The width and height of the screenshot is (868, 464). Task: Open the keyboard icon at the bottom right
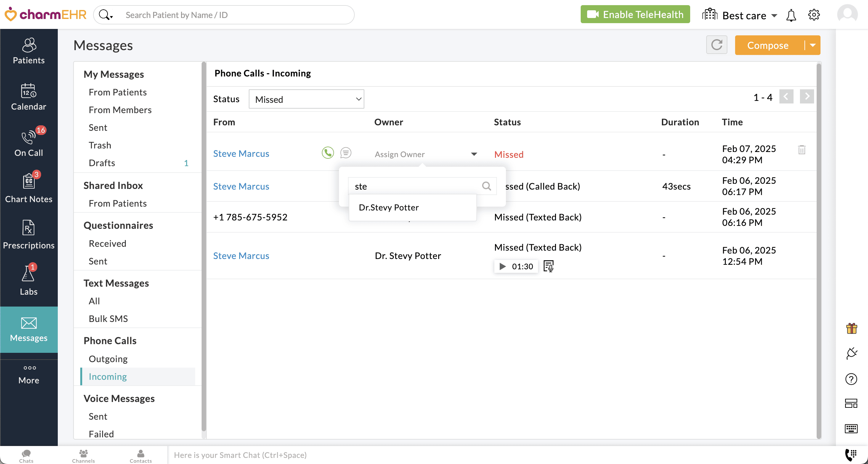pos(852,429)
